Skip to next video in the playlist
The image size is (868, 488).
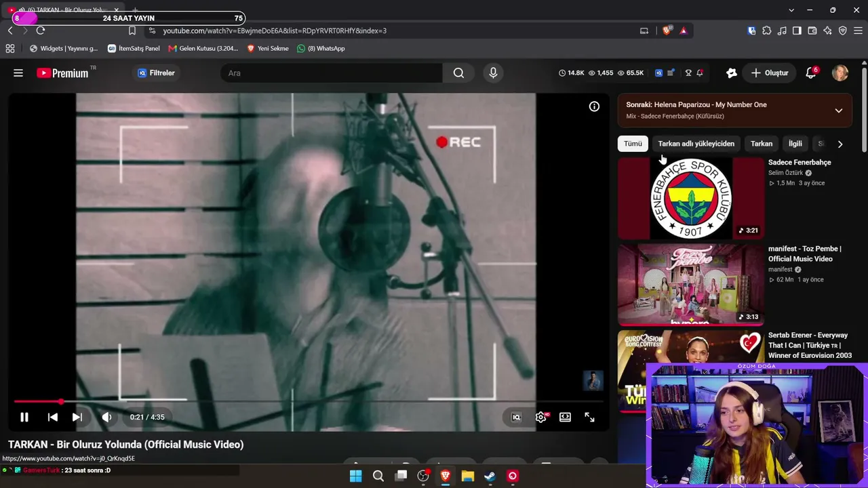tap(77, 418)
